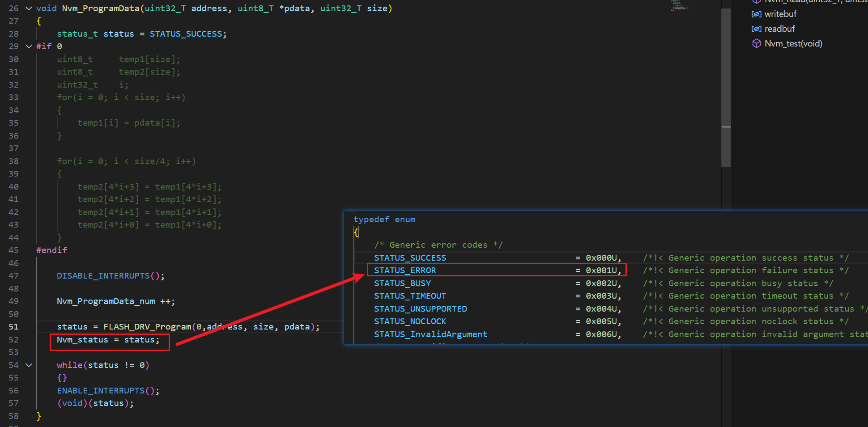The image size is (868, 427).
Task: Click line number 51 in the gutter
Action: (x=13, y=327)
